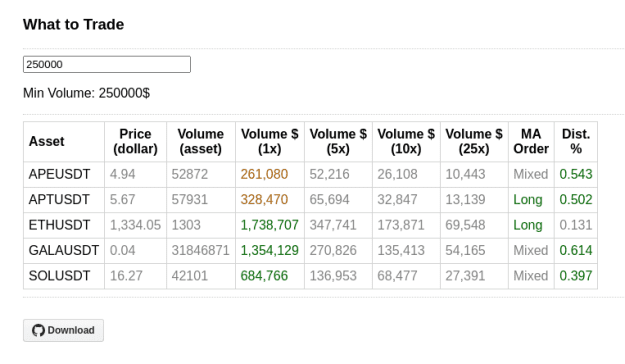Image resolution: width=625 pixels, height=364 pixels.
Task: Click the price 5.67 cell
Action: (x=136, y=200)
